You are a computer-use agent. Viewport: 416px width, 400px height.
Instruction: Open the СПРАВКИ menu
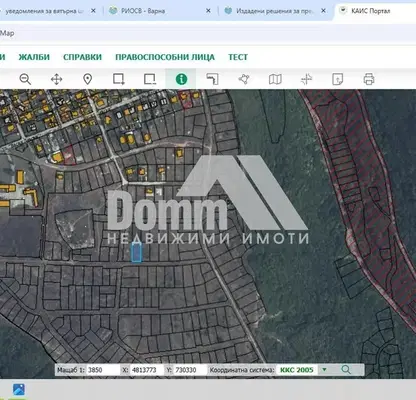click(x=82, y=57)
